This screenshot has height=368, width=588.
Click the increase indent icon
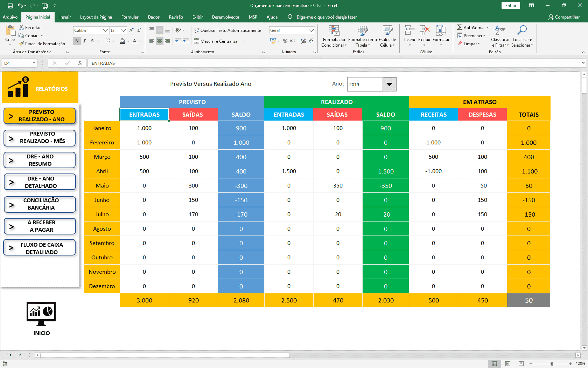click(186, 41)
